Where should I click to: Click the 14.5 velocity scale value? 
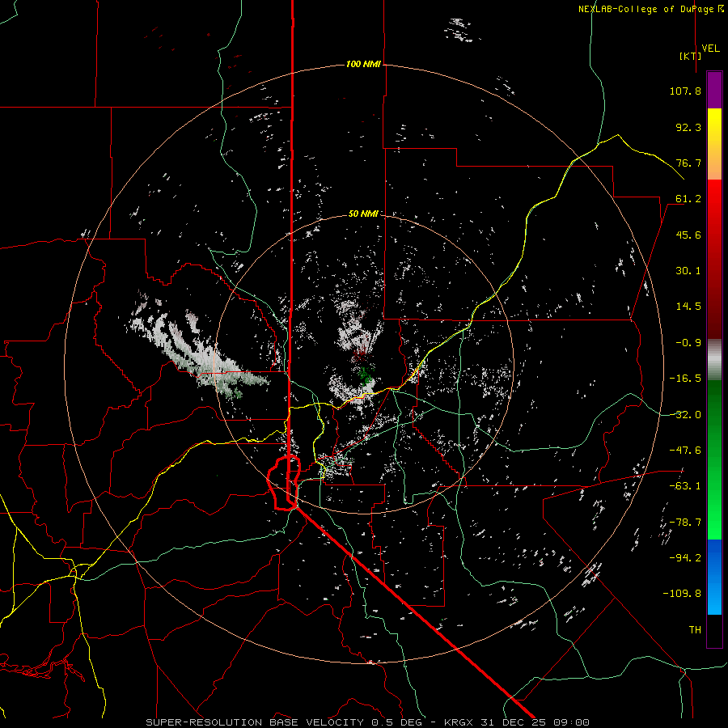click(x=688, y=307)
